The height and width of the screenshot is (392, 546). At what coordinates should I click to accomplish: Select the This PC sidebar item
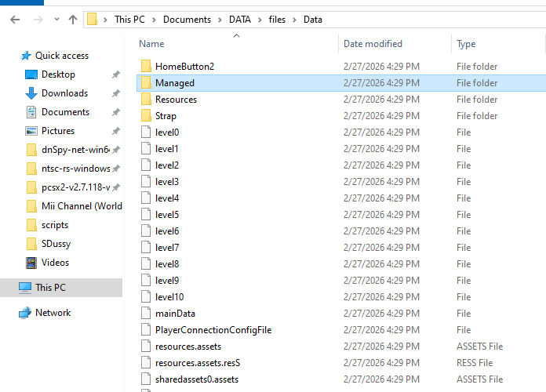pos(50,288)
